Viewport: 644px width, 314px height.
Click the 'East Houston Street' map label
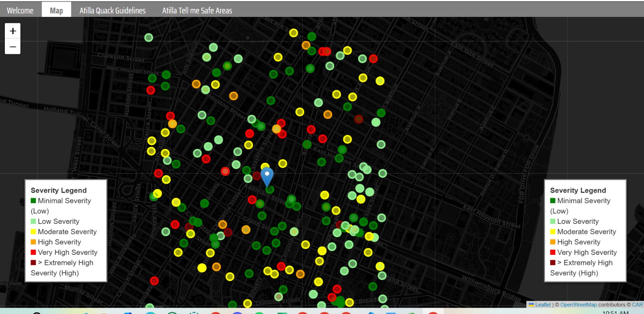[x=491, y=217]
